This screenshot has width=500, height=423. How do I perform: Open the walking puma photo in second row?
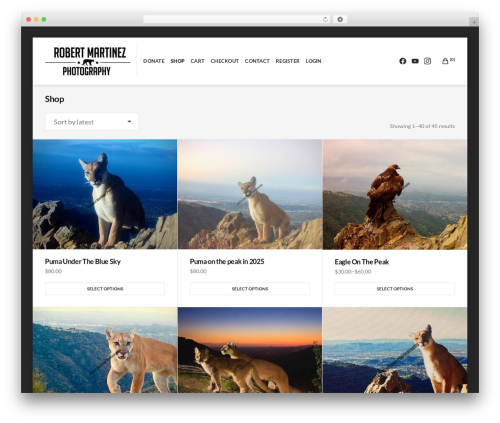pyautogui.click(x=105, y=350)
